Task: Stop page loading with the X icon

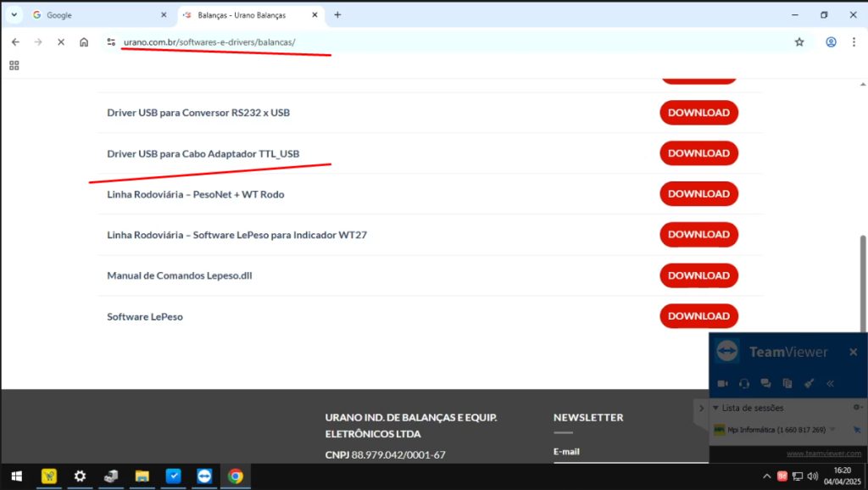Action: pyautogui.click(x=61, y=42)
